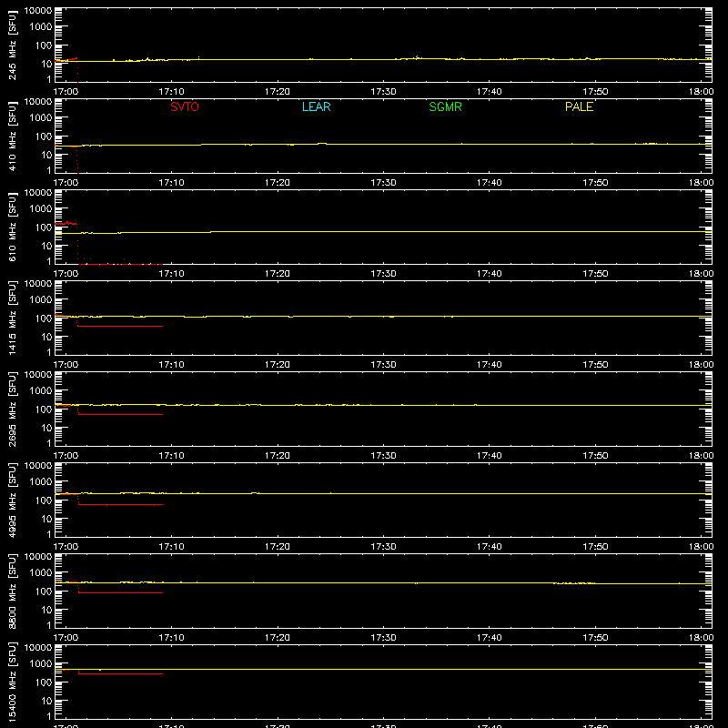The height and width of the screenshot is (728, 728).
Task: Click 17:30 time label under 1415 MHz panel
Action: coord(383,365)
